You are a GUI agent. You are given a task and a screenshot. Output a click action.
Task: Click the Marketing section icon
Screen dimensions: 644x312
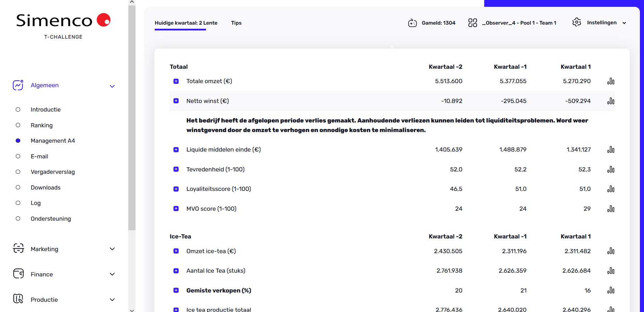(x=18, y=248)
